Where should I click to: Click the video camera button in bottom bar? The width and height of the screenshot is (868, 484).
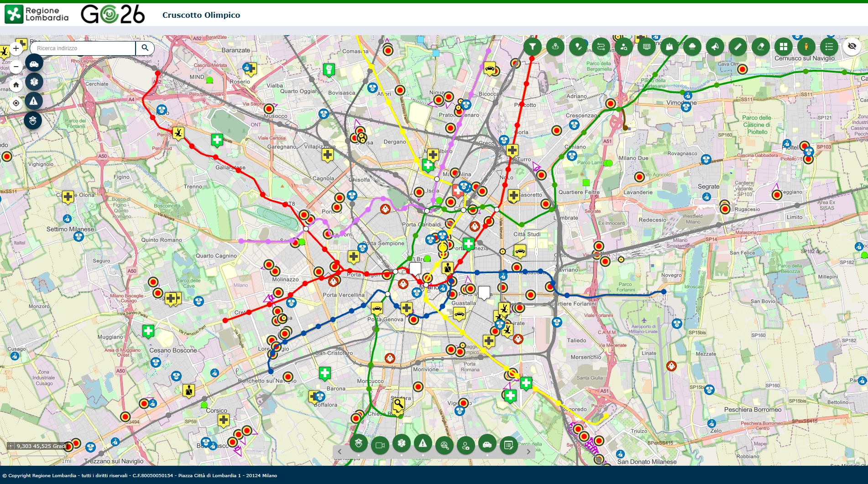pyautogui.click(x=380, y=445)
